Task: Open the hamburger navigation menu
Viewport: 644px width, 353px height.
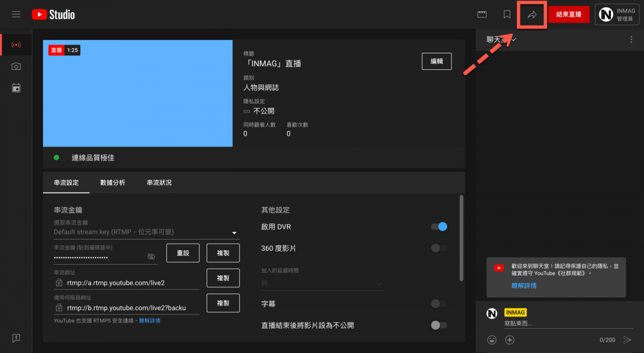Action: click(x=16, y=14)
